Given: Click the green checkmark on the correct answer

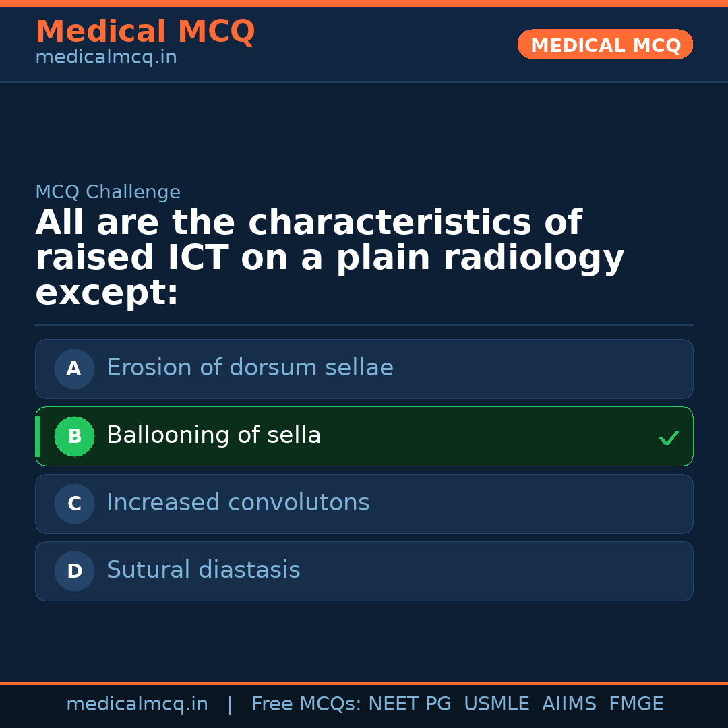Looking at the screenshot, I should [669, 437].
